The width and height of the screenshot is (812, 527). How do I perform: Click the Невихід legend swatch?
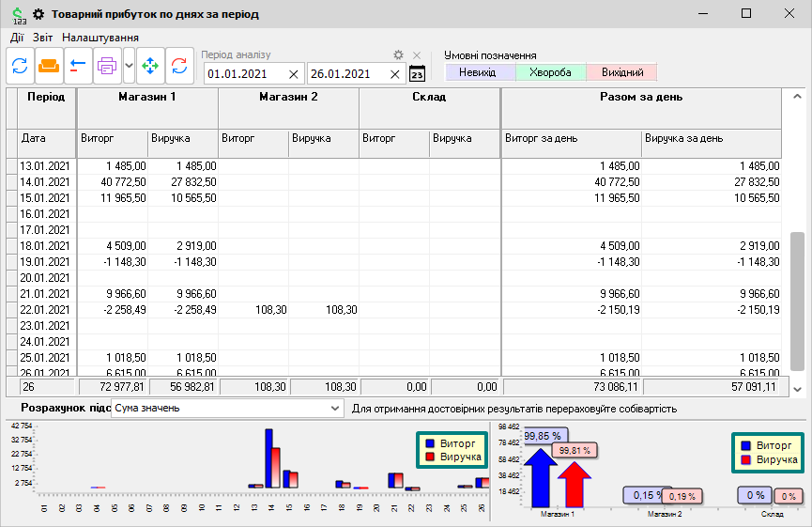coord(478,72)
